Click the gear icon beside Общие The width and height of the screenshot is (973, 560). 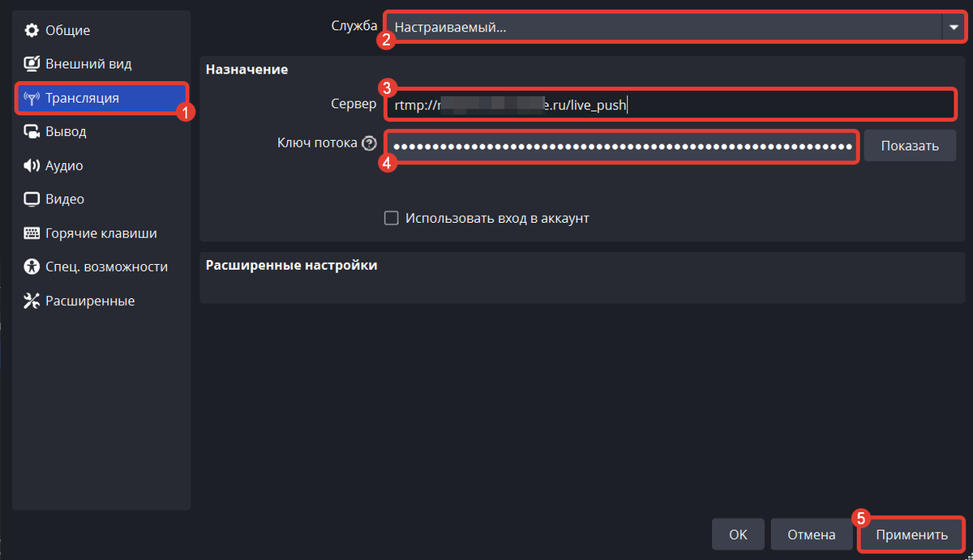32,31
